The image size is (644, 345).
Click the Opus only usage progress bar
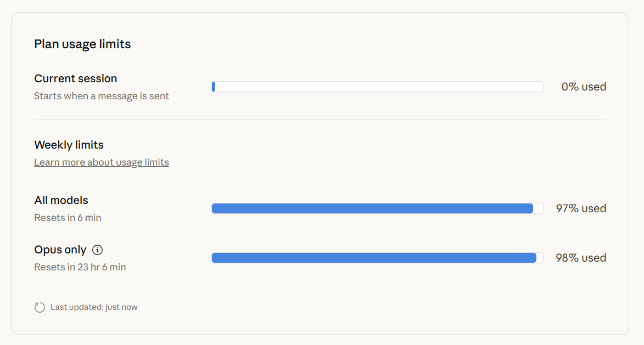click(377, 258)
